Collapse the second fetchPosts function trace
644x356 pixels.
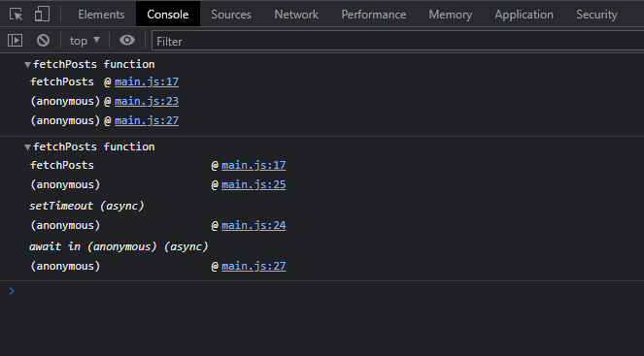[x=27, y=147]
